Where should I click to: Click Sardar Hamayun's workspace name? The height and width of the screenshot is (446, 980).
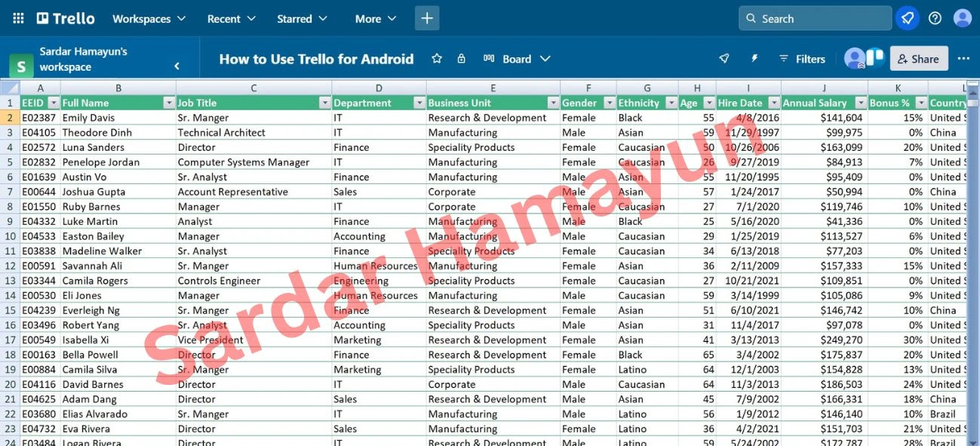click(83, 59)
